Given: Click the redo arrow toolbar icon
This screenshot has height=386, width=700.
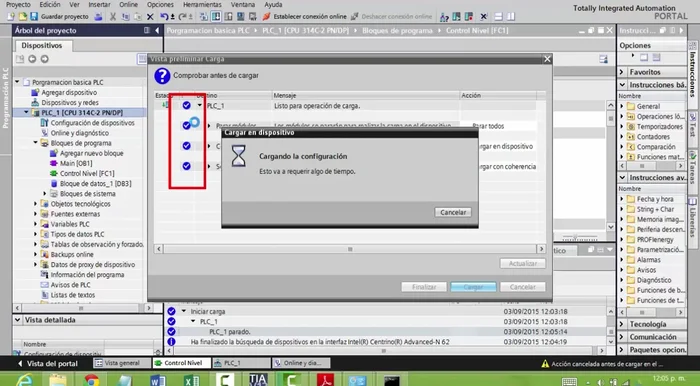Looking at the screenshot, I should [183, 17].
